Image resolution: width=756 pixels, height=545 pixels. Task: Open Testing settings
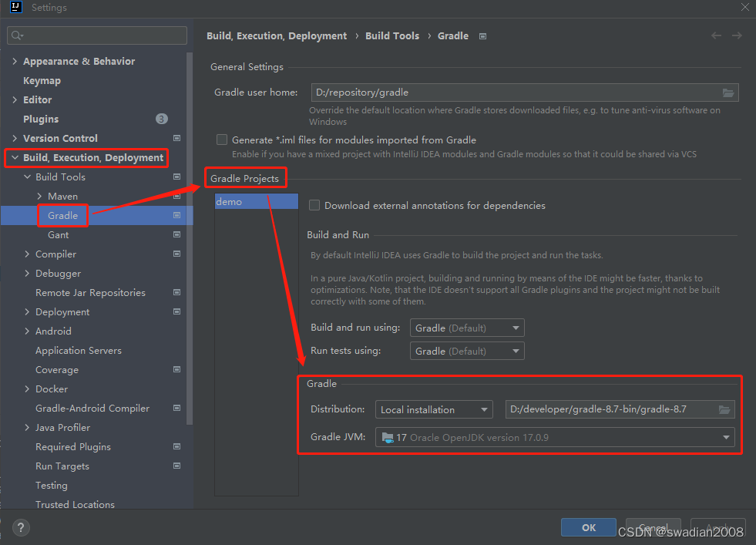52,486
